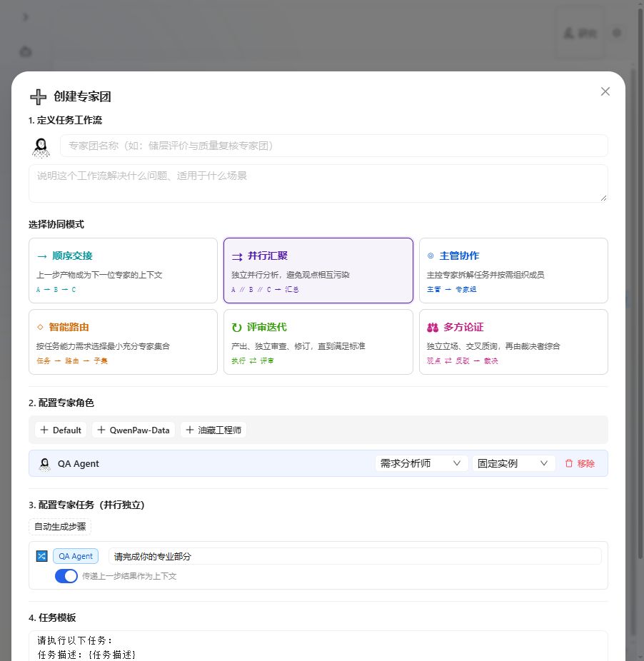Click the QA Agent tag in task row
Screen dimensions: 644x661
(x=76, y=556)
